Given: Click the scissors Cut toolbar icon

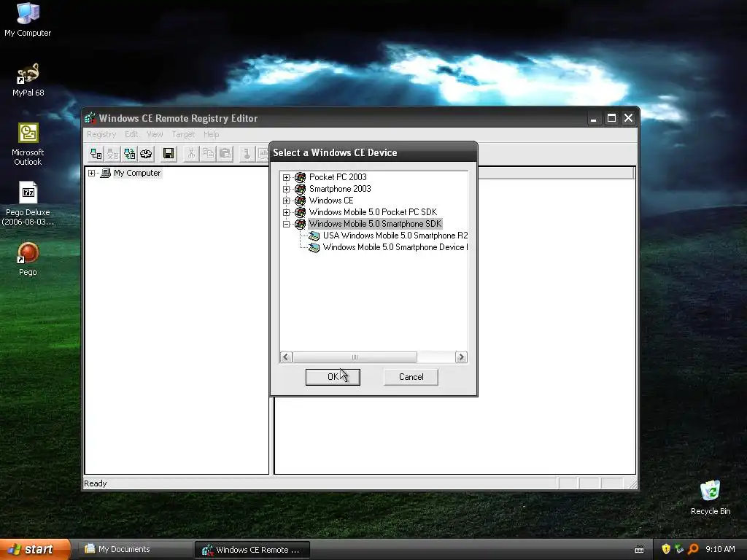Looking at the screenshot, I should [192, 153].
